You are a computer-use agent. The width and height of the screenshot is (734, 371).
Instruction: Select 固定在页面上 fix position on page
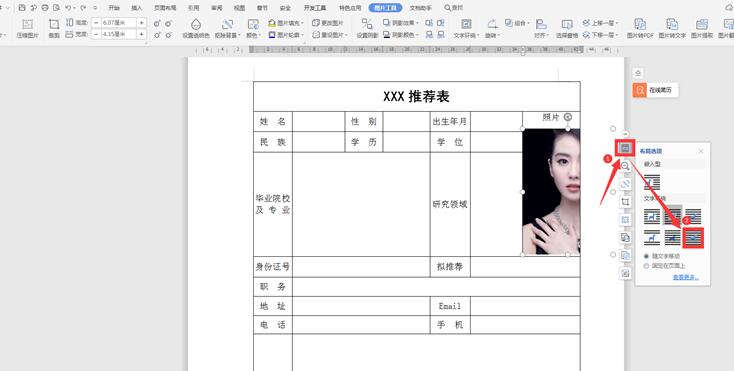tap(664, 266)
